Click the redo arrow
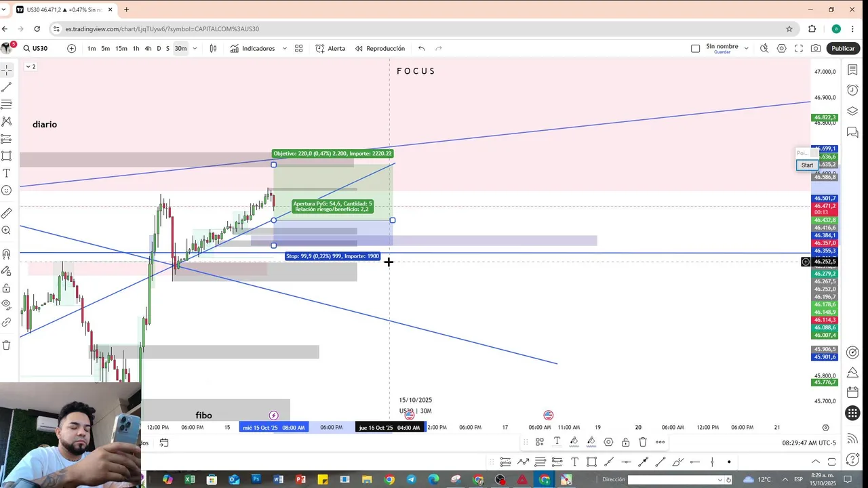The width and height of the screenshot is (868, 488). (x=439, y=48)
